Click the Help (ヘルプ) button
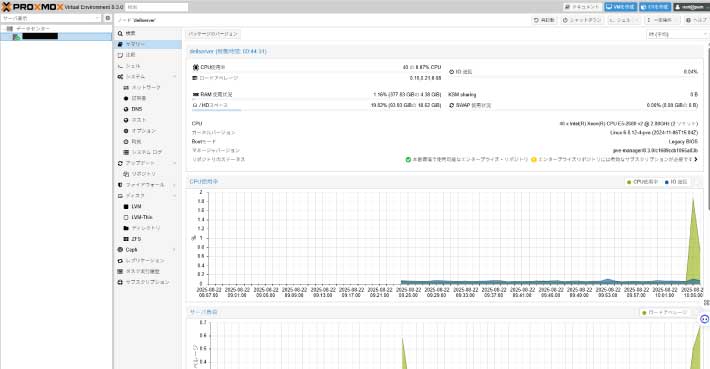This screenshot has width=710, height=369. pos(696,20)
